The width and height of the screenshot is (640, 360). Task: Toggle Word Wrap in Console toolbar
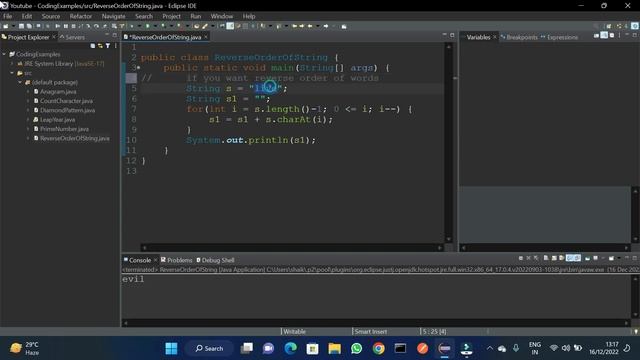coord(562,258)
